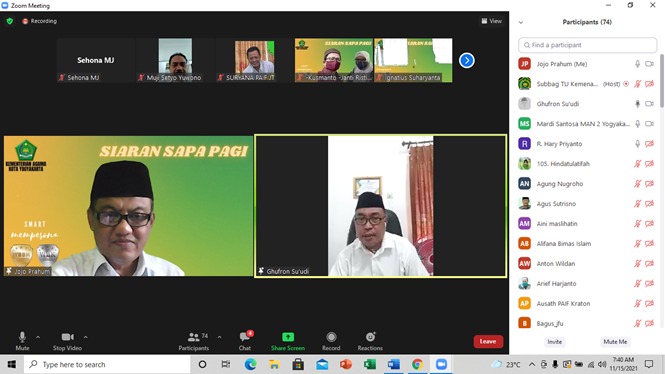This screenshot has height=374, width=665.
Task: Click the green encryption shield icon
Action: tap(10, 21)
